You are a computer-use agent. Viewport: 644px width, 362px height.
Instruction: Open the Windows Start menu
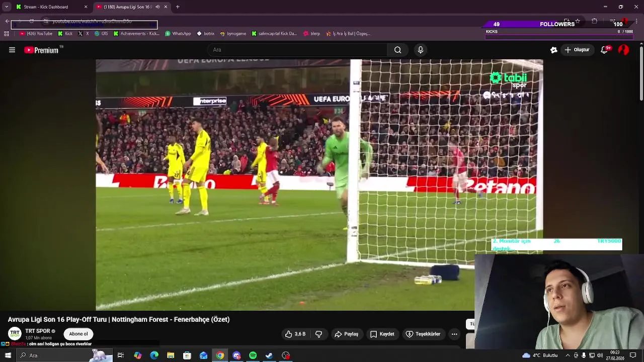(x=8, y=355)
